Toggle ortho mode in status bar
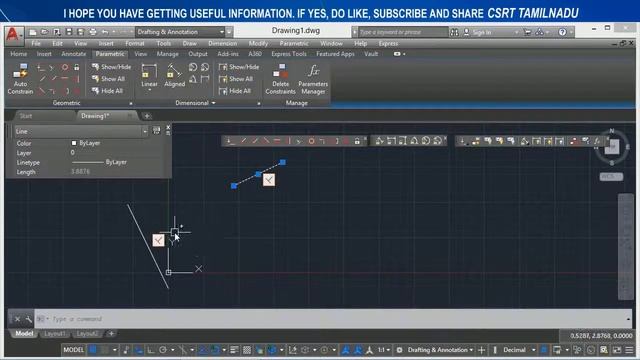Viewport: 640px width, 360px height. click(151, 350)
